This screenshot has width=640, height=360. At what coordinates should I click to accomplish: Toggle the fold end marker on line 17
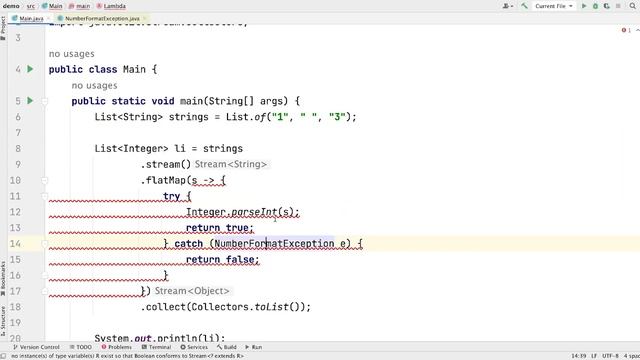44,291
